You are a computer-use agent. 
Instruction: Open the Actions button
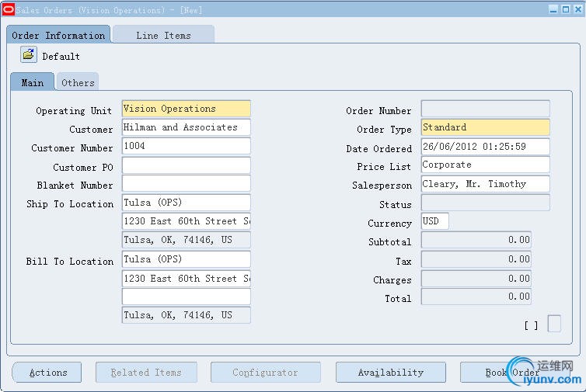47,373
